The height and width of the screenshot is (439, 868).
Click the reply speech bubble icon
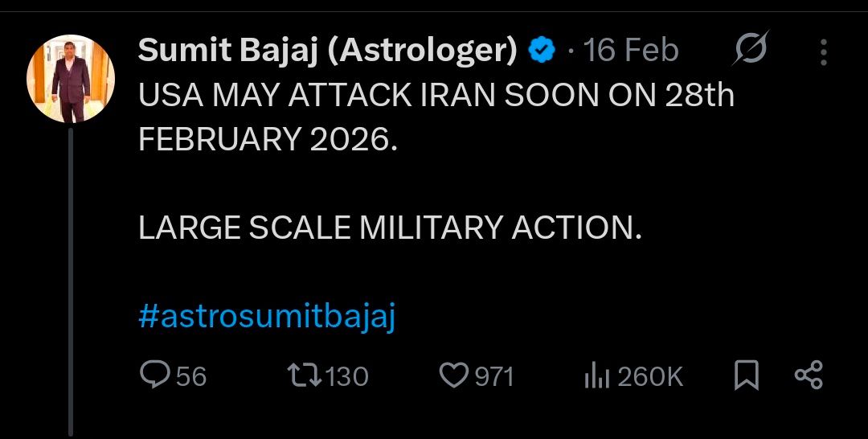[x=154, y=375]
